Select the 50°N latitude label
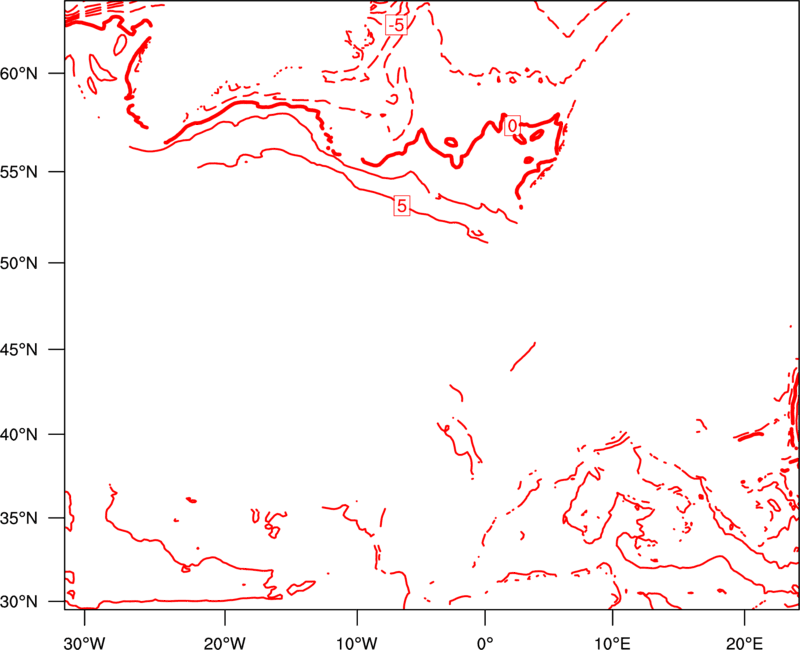 tap(19, 263)
